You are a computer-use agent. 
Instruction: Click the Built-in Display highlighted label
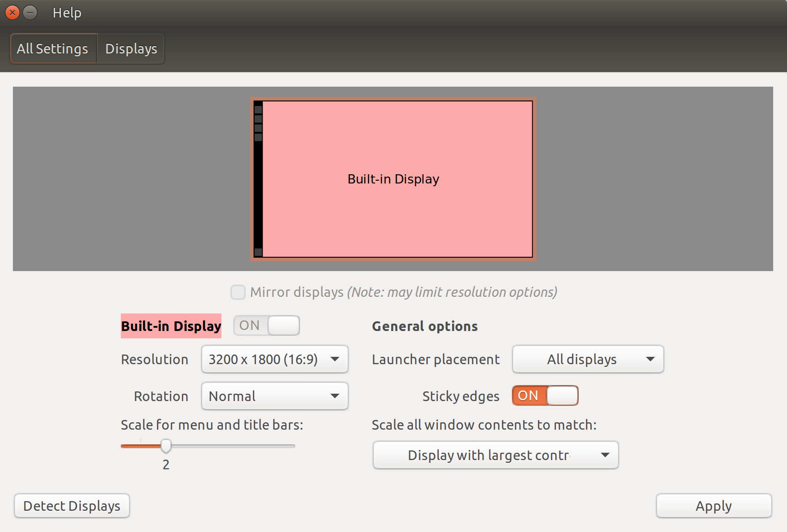click(171, 326)
